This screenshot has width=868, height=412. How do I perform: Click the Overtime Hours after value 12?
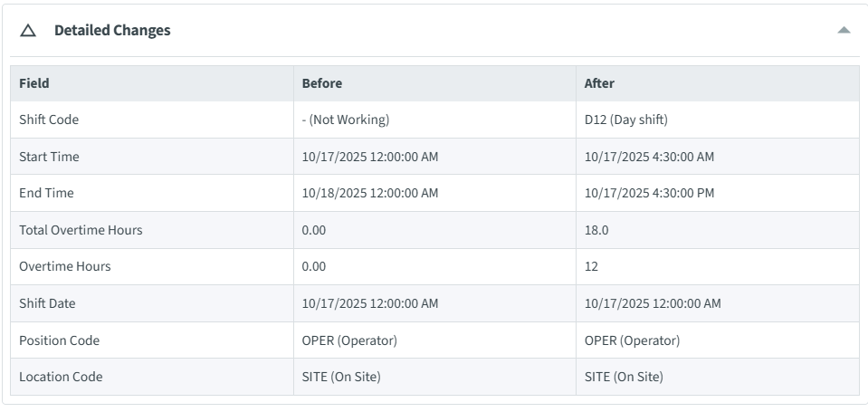tap(591, 267)
